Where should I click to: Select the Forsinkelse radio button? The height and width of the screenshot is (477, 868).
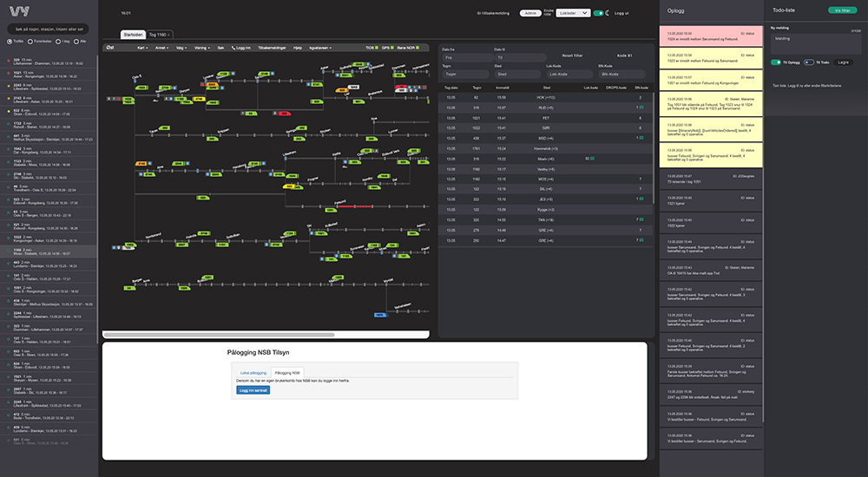[x=30, y=42]
